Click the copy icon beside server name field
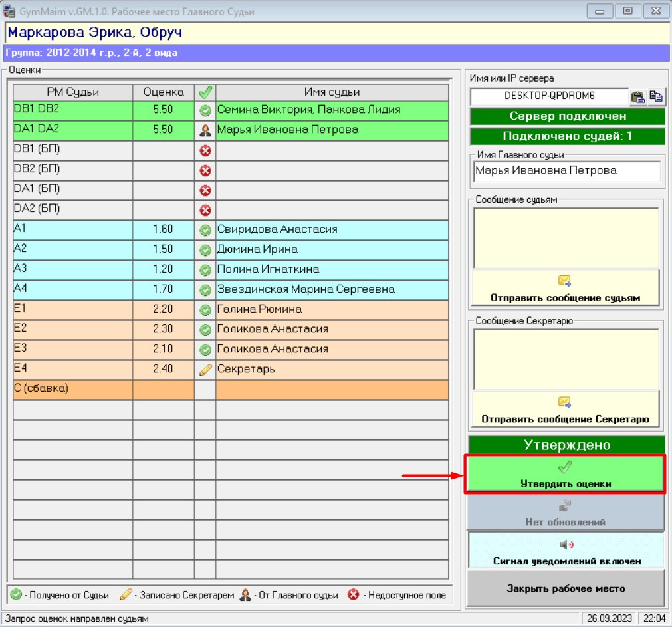 [655, 96]
